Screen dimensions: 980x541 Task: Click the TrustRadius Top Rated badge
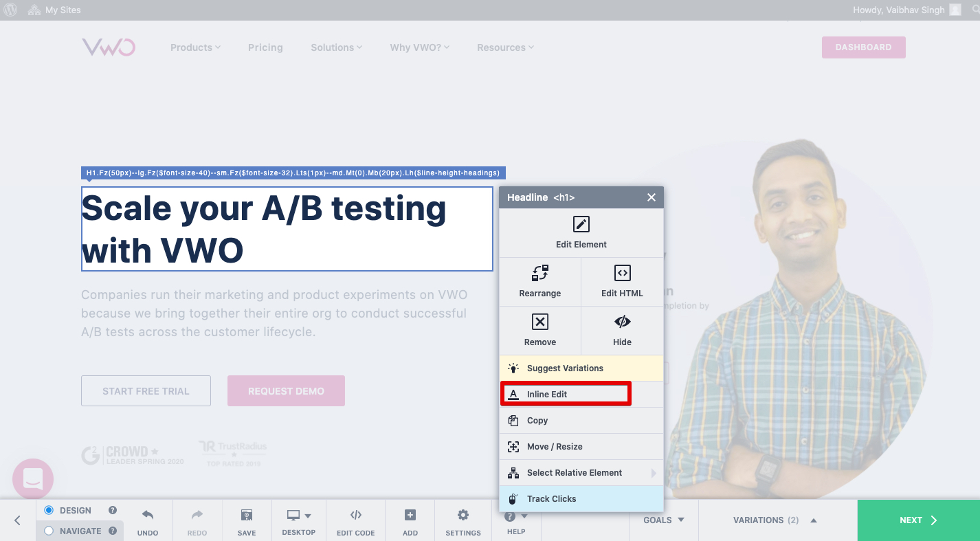[x=233, y=454]
